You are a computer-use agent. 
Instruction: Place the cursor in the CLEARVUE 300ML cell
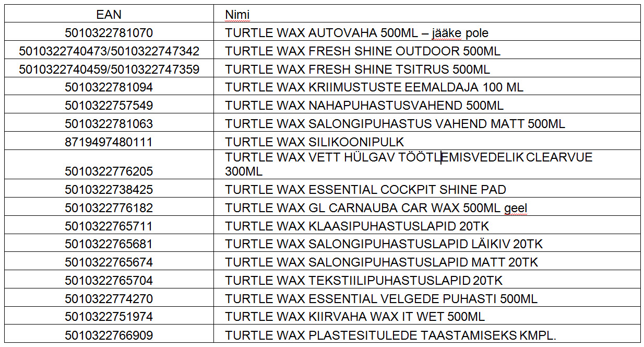click(x=427, y=165)
